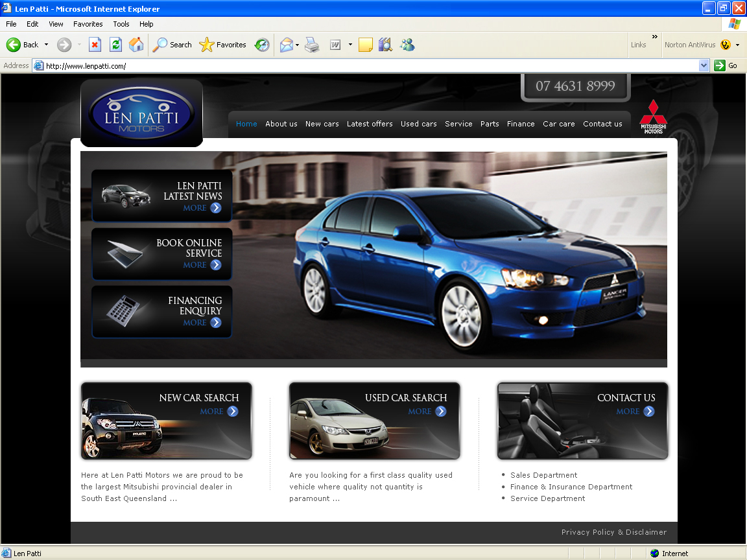Open the Parts nav link
Image resolution: width=747 pixels, height=560 pixels.
[x=490, y=124]
